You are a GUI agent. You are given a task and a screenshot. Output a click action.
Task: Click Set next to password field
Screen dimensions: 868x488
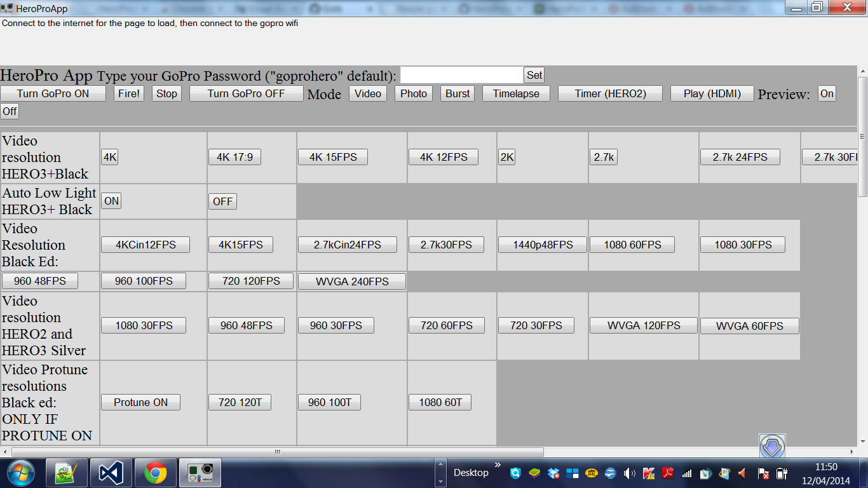534,75
